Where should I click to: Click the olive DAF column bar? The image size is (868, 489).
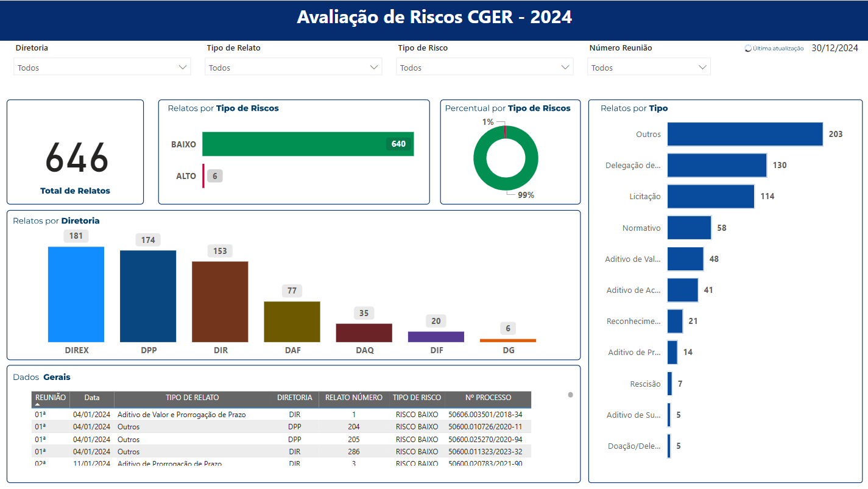pos(292,322)
